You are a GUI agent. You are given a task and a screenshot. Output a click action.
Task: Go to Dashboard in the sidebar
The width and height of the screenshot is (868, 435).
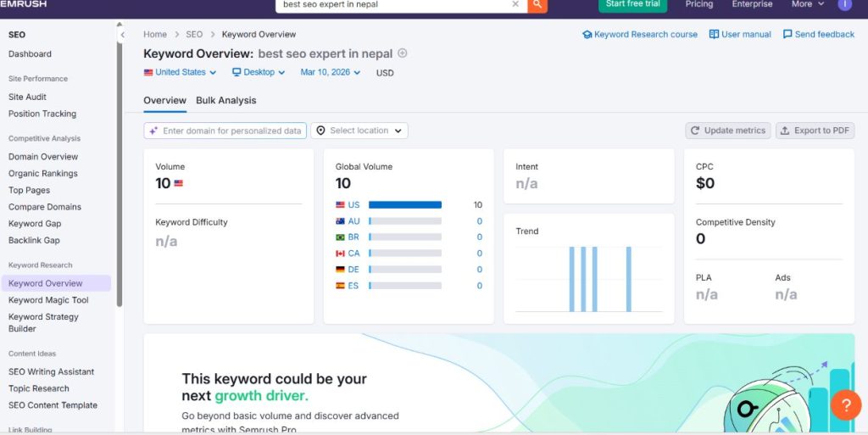coord(30,53)
